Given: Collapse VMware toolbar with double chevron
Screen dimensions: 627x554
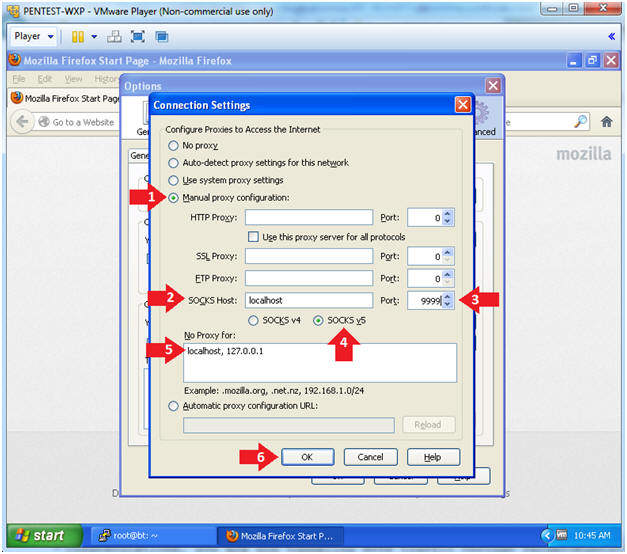Looking at the screenshot, I should tap(611, 36).
